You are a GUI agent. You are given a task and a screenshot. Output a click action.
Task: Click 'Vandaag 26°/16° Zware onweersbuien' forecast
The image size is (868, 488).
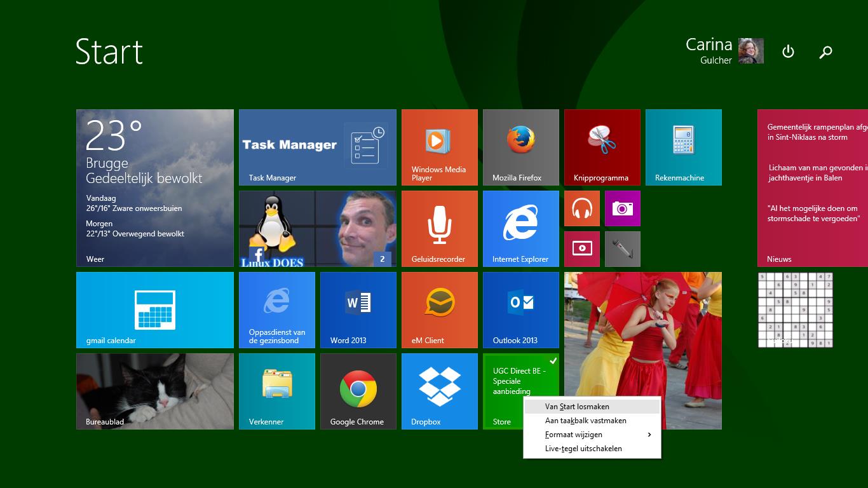(134, 203)
